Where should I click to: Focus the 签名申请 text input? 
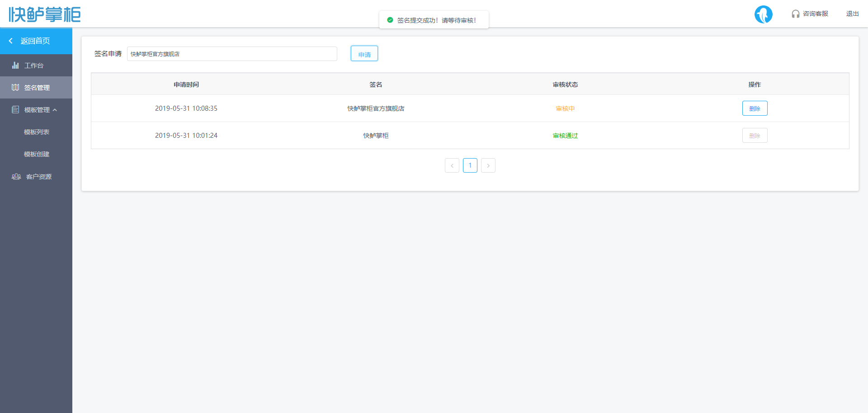[231, 54]
